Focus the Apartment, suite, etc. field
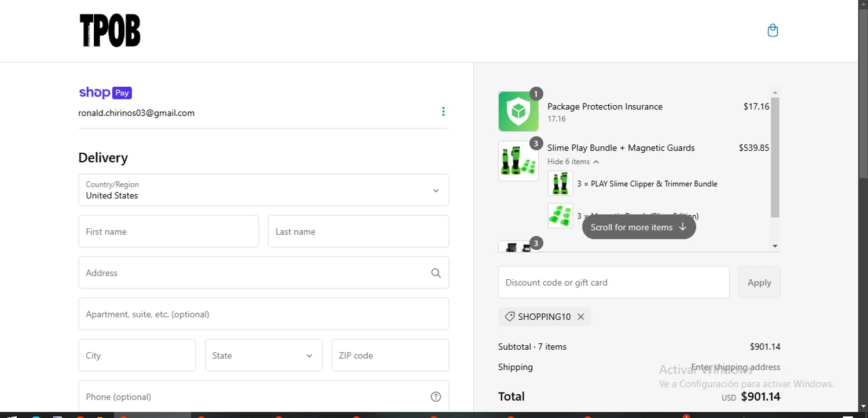The width and height of the screenshot is (868, 418). (264, 314)
